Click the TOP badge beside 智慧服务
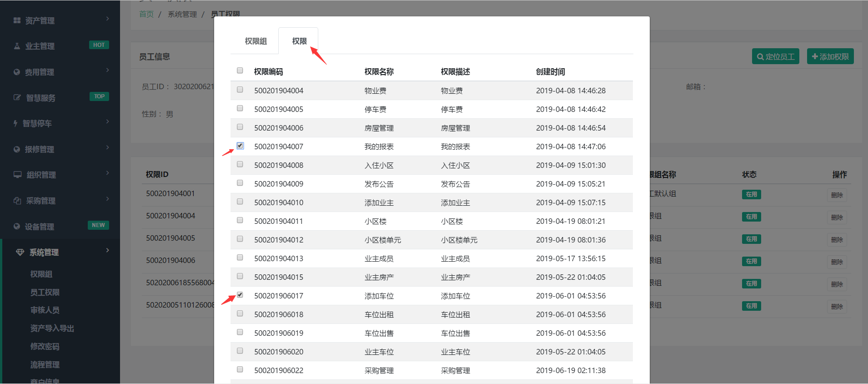The width and height of the screenshot is (868, 384). point(99,96)
